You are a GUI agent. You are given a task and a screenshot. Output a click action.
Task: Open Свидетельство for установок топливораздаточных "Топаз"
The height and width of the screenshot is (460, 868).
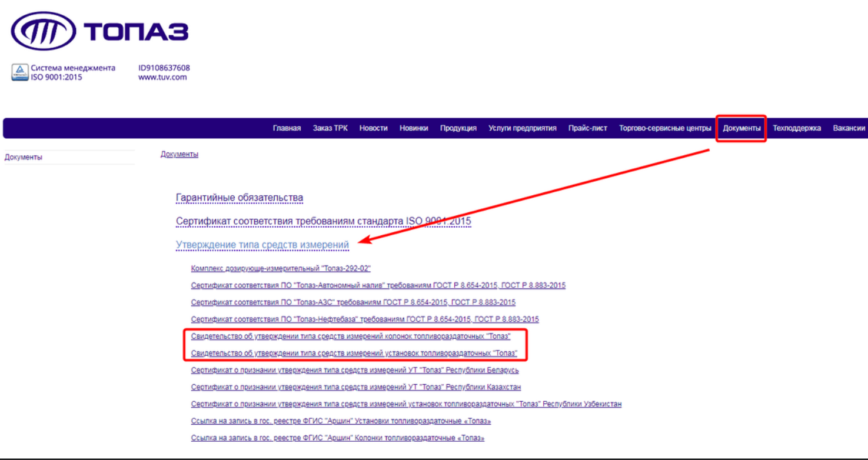[x=354, y=354]
